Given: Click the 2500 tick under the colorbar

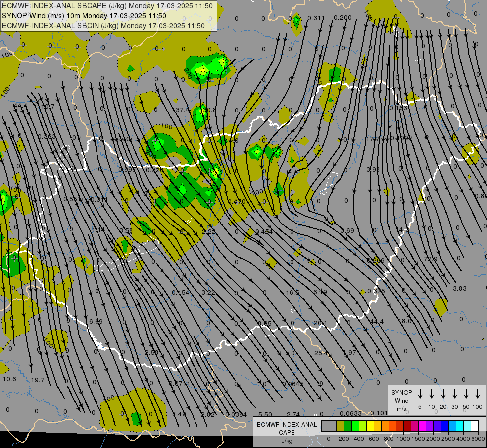Looking at the screenshot, I should (x=448, y=439).
